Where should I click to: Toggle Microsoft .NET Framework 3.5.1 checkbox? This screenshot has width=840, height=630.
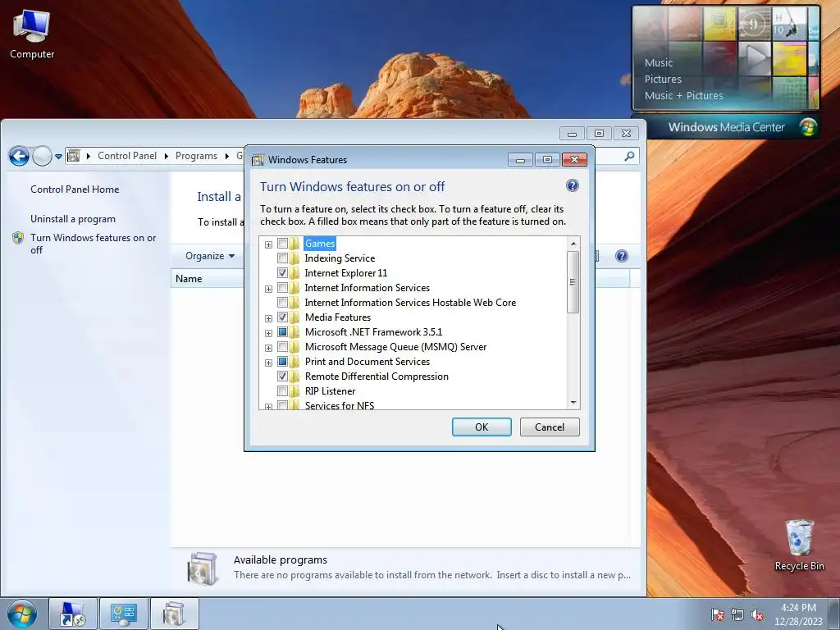(282, 331)
